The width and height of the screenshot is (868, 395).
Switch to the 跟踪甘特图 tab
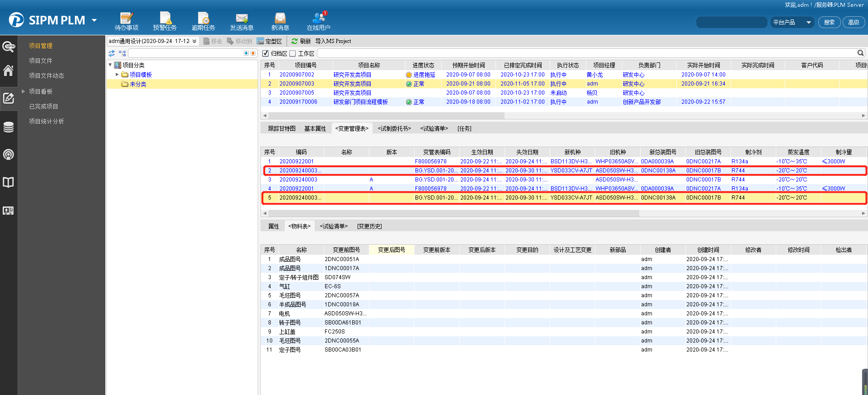tap(282, 128)
